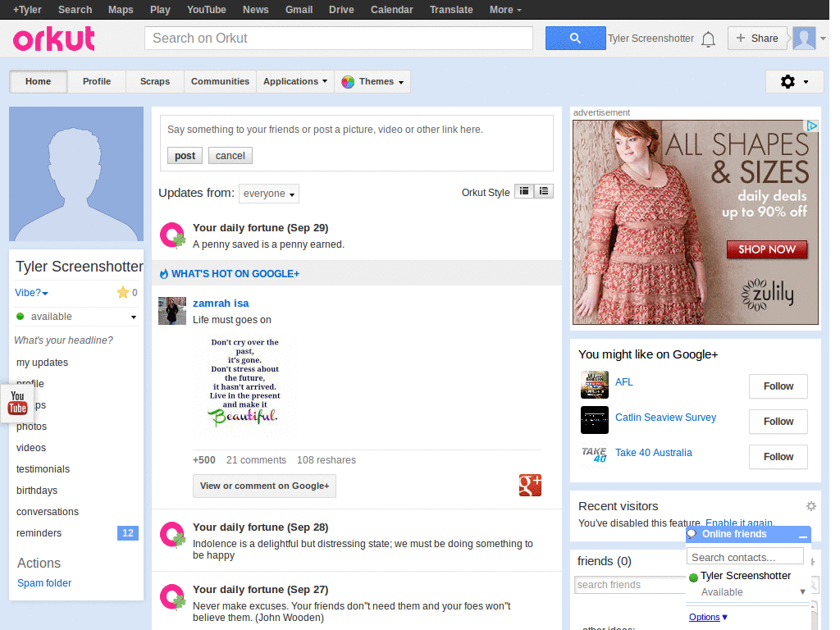Click the AdChoices icon on advertisement
This screenshot has width=840, height=630.
tap(812, 126)
